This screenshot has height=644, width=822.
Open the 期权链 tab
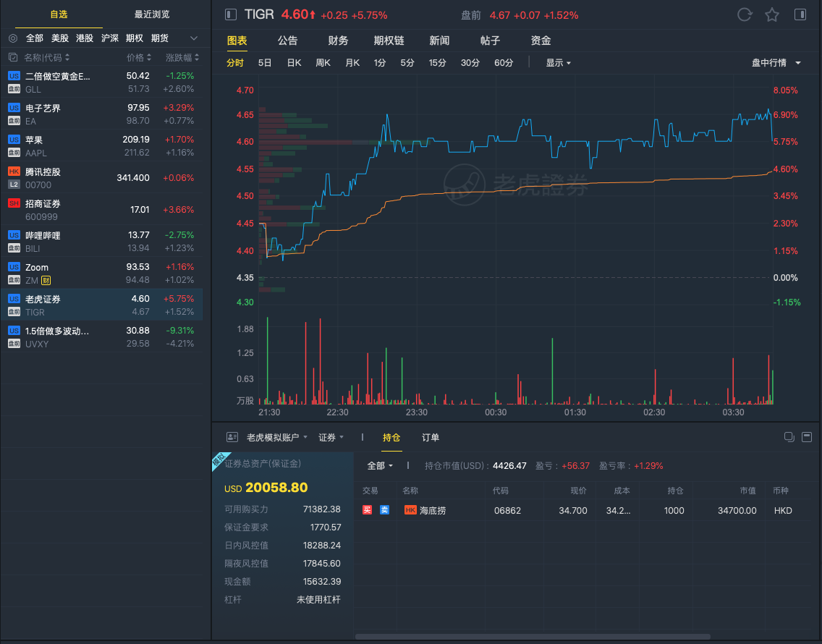pos(389,41)
